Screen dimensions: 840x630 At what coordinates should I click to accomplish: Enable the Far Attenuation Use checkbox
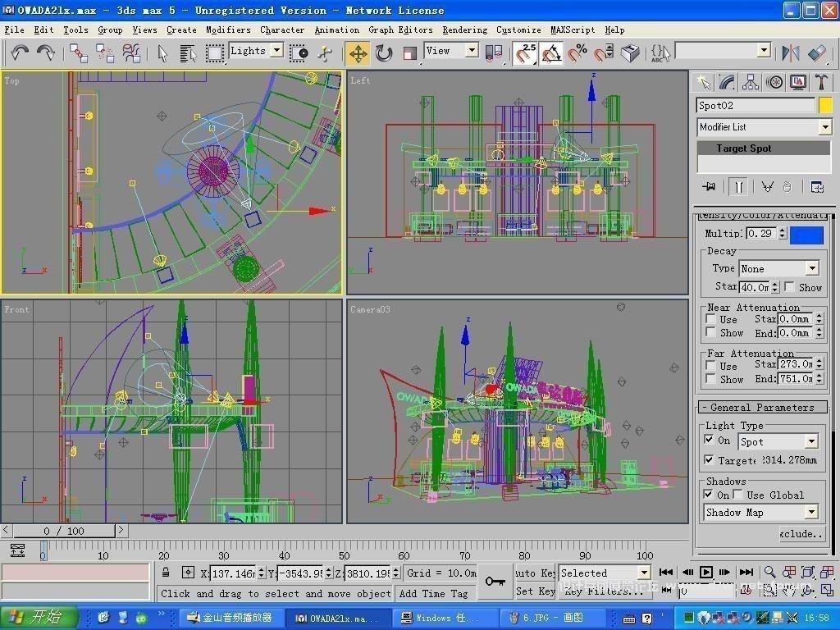(710, 366)
